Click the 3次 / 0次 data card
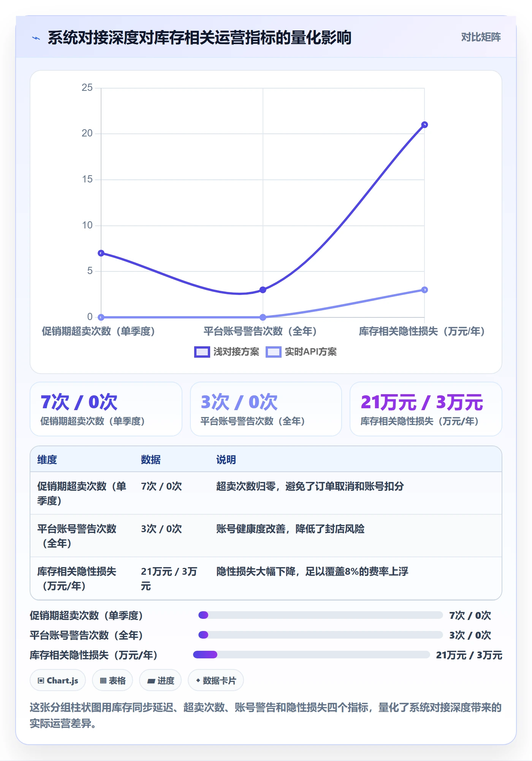This screenshot has height=761, width=532. [x=266, y=409]
